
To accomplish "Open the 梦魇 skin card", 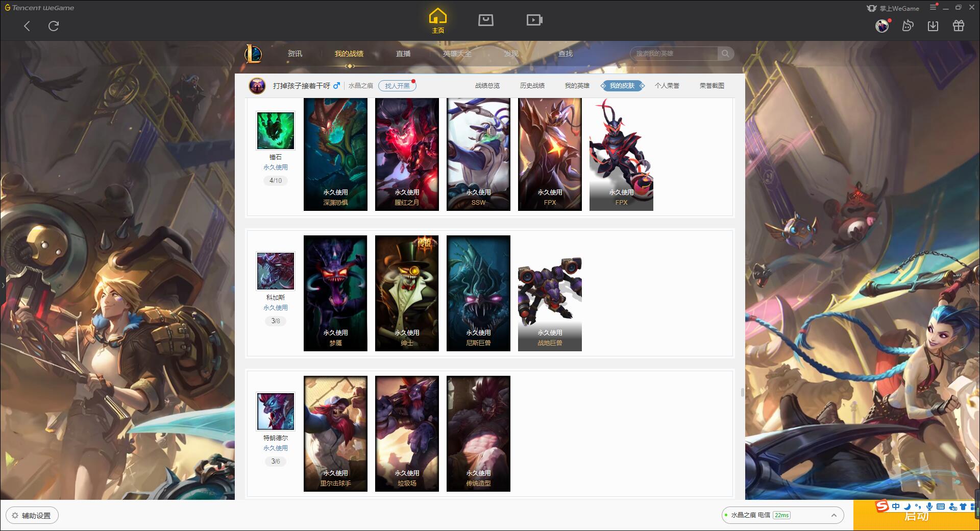I will click(x=335, y=293).
